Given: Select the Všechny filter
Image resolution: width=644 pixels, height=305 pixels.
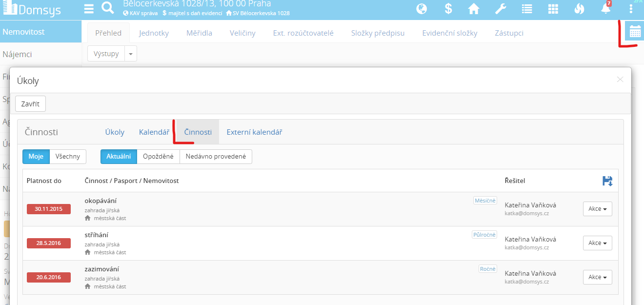Looking at the screenshot, I should coord(68,156).
